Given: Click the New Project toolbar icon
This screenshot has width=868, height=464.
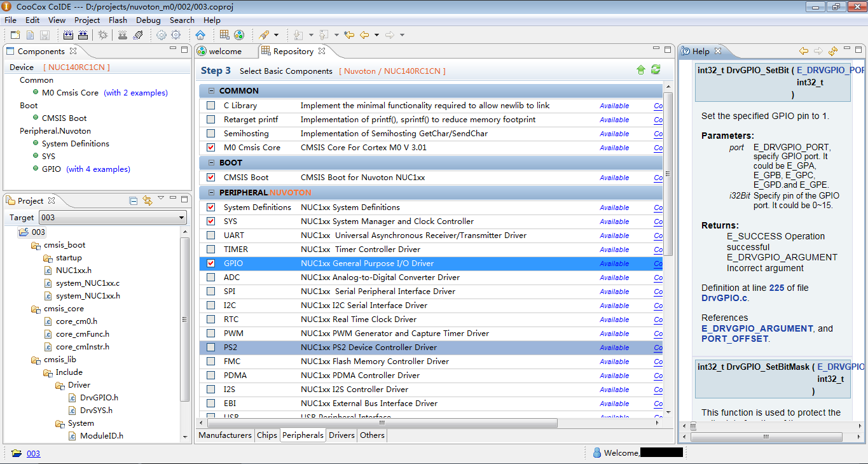Looking at the screenshot, I should [x=15, y=35].
